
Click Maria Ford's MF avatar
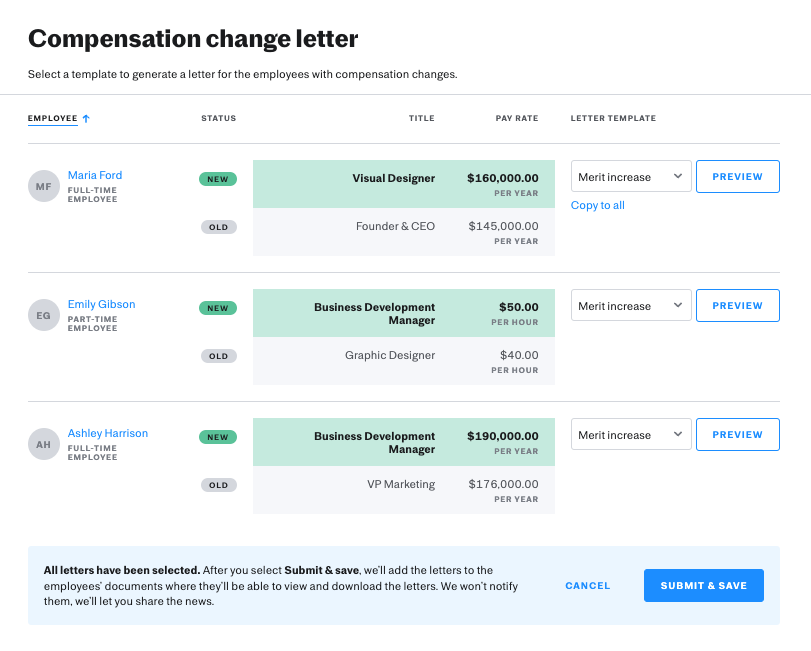(x=43, y=186)
